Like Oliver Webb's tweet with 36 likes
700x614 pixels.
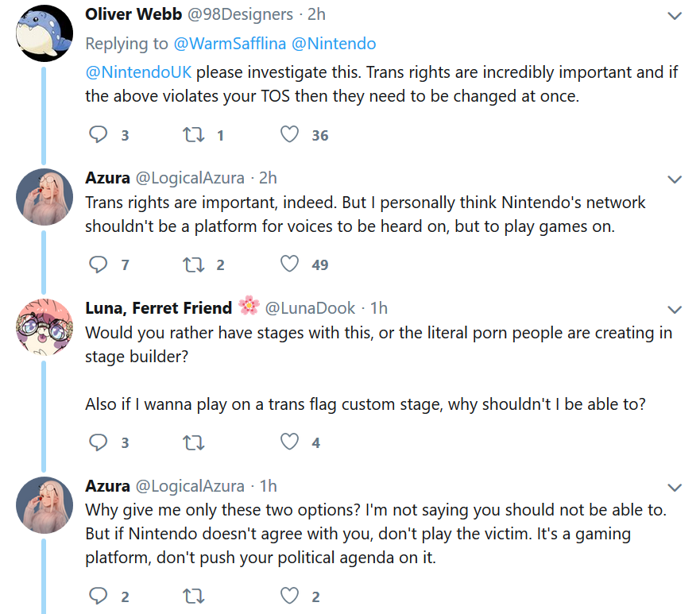(289, 134)
